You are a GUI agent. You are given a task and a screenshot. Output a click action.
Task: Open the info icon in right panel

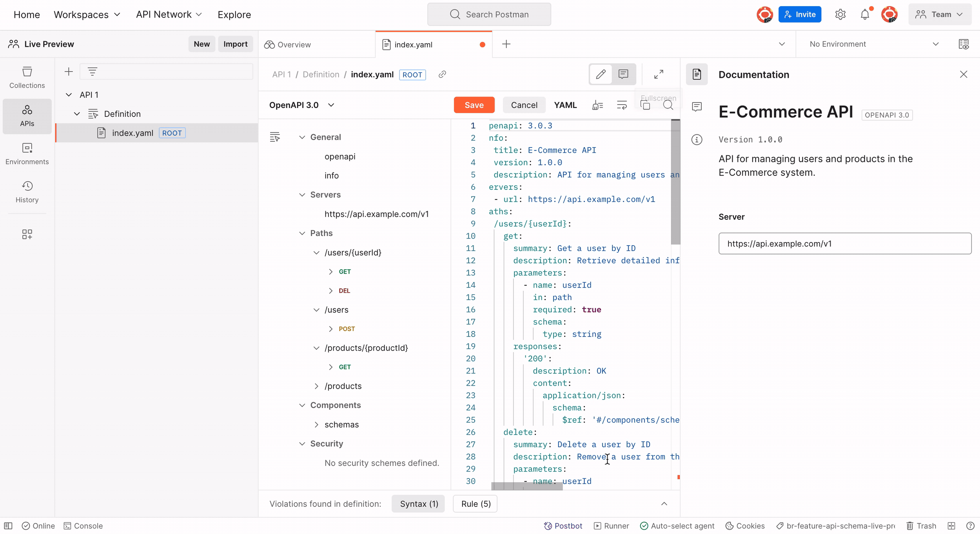tap(697, 139)
